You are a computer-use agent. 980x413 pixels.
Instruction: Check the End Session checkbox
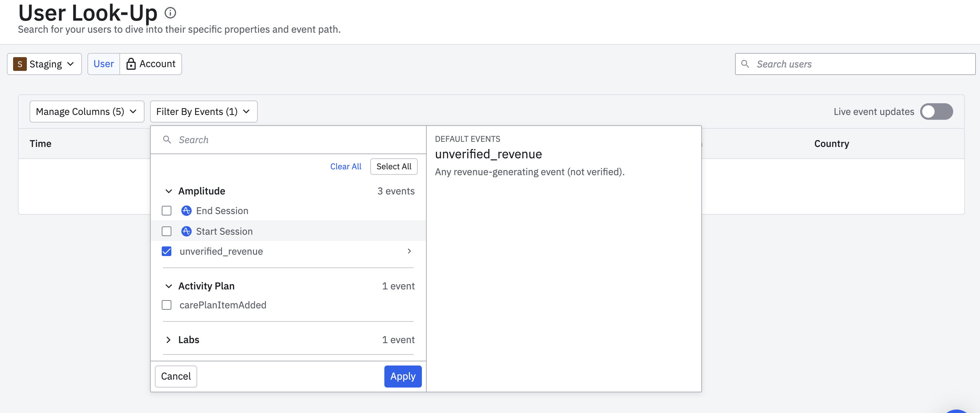166,211
